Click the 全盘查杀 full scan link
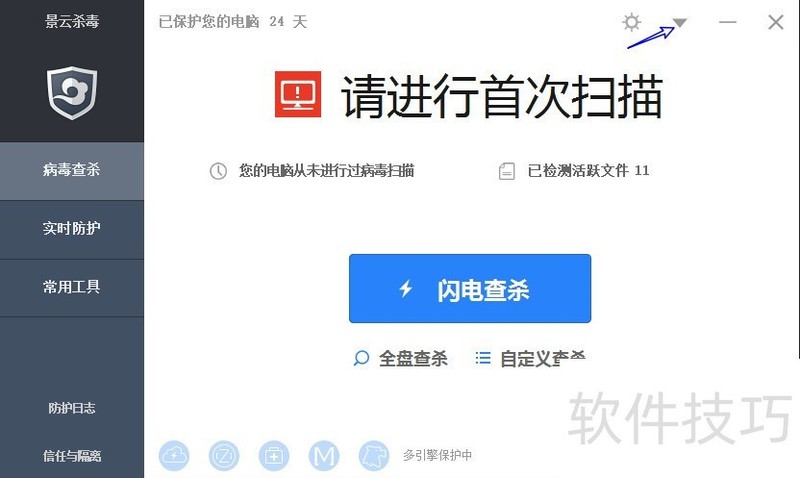Image resolution: width=800 pixels, height=478 pixels. point(401,359)
